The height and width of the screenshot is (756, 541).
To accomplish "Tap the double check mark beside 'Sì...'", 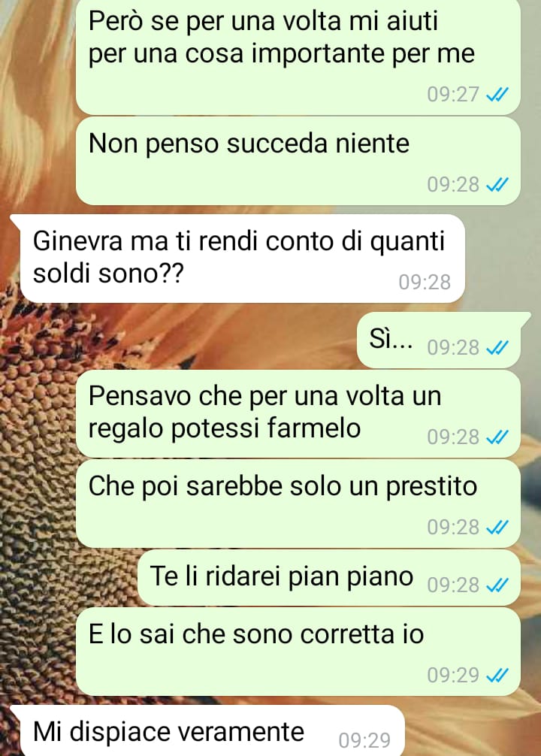I will coord(497,347).
